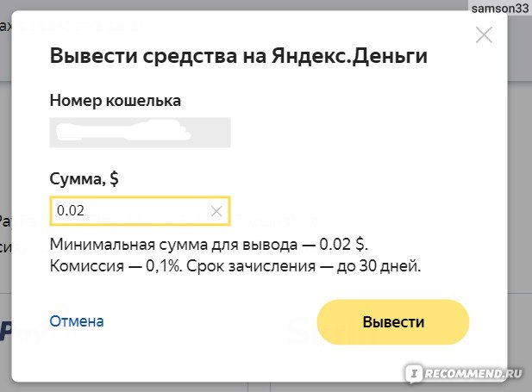Click the yellow Вывести button
This screenshot has height=392, width=532.
(393, 322)
